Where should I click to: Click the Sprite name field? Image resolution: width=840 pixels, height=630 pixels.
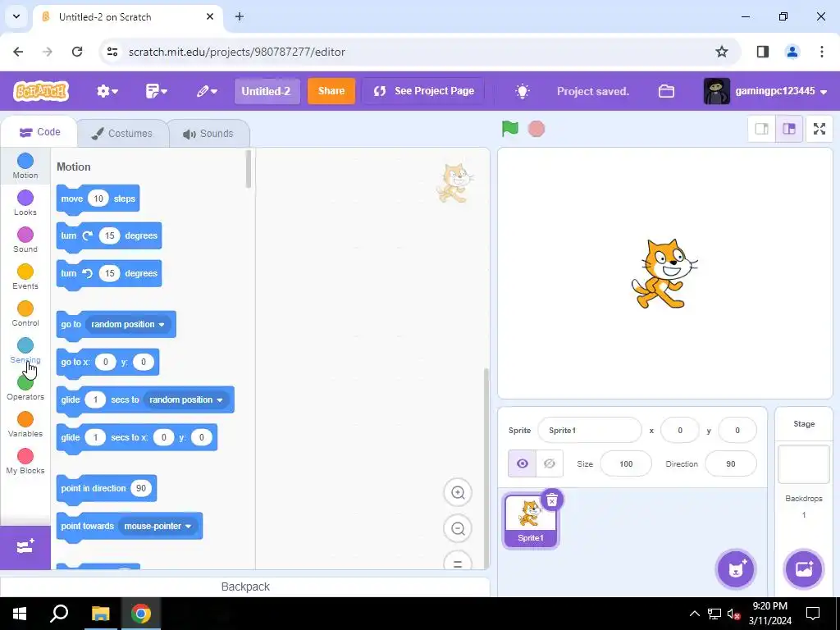(x=589, y=430)
